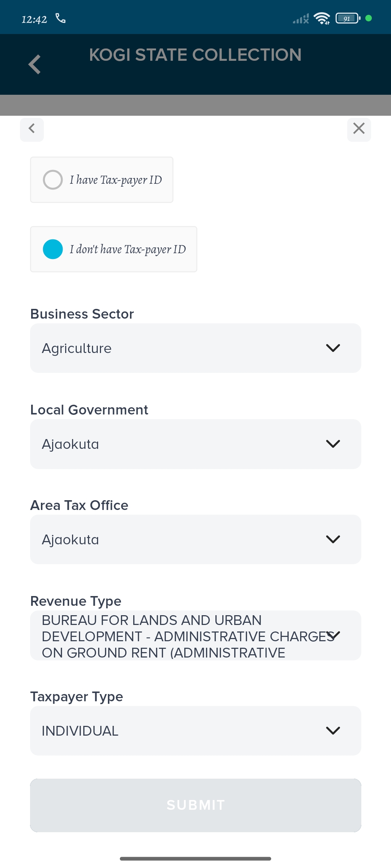Tap the small back chevron on the form
Screen dimensions: 391x868
coord(32,129)
